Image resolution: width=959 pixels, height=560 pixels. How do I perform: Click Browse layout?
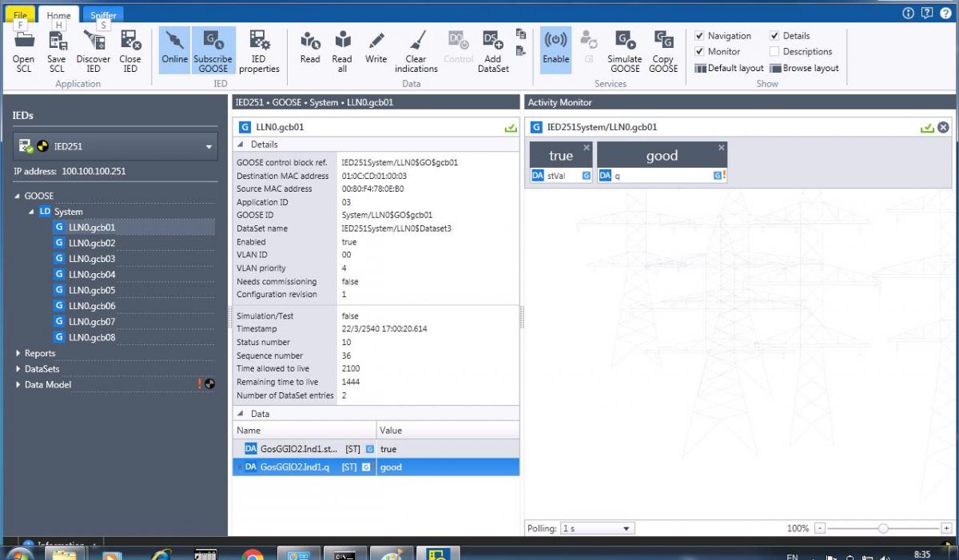(x=804, y=68)
